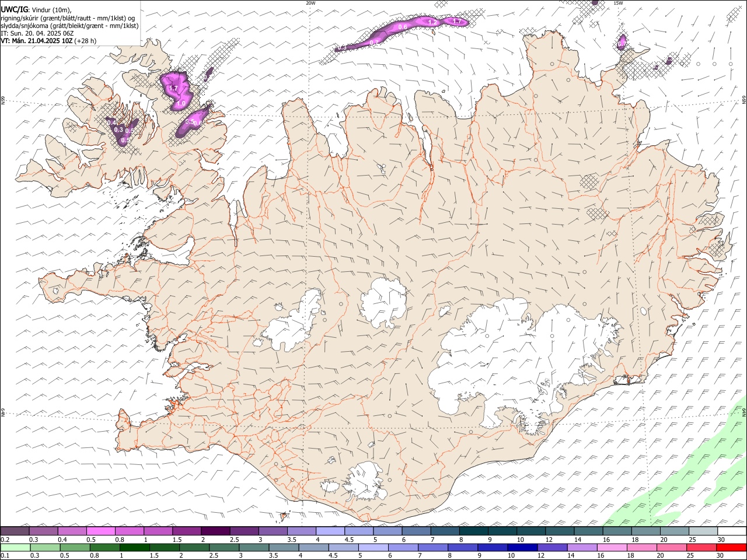Click the white Mýrdalsjökull glacier near the south coast
This screenshot has height=560, width=747.
(x=365, y=481)
